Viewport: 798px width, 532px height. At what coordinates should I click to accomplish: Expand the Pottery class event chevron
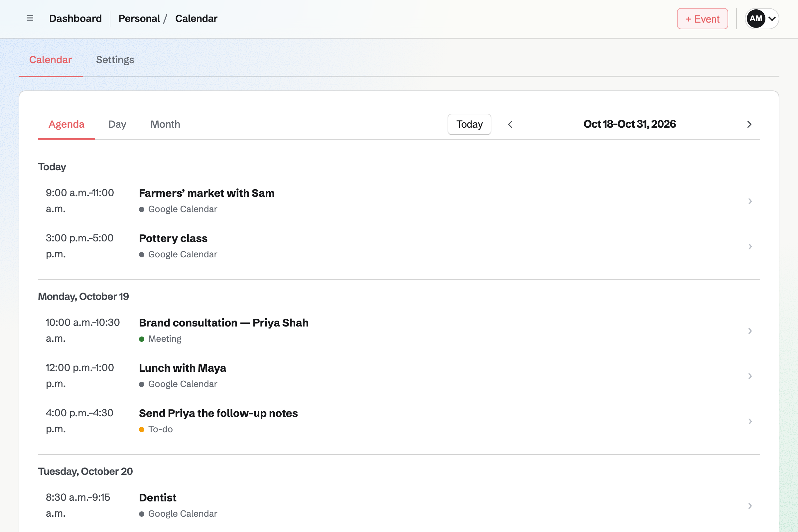click(x=750, y=246)
